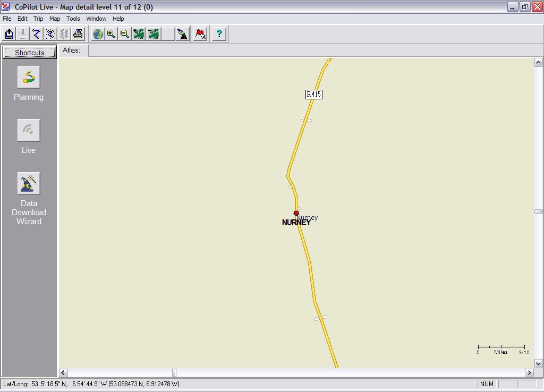Screen dimensions: 544x392
Task: Click the question mark help icon
Action: [219, 34]
